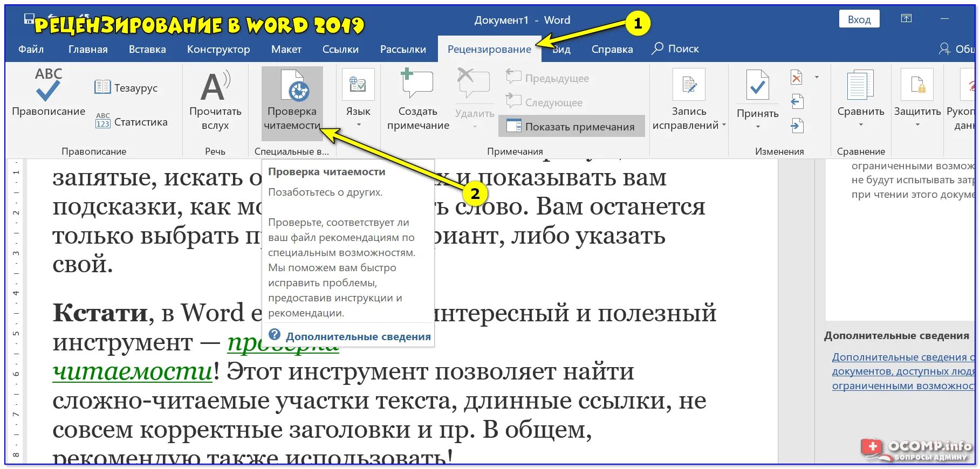Start Прочитать вслух read aloud

coord(215,100)
